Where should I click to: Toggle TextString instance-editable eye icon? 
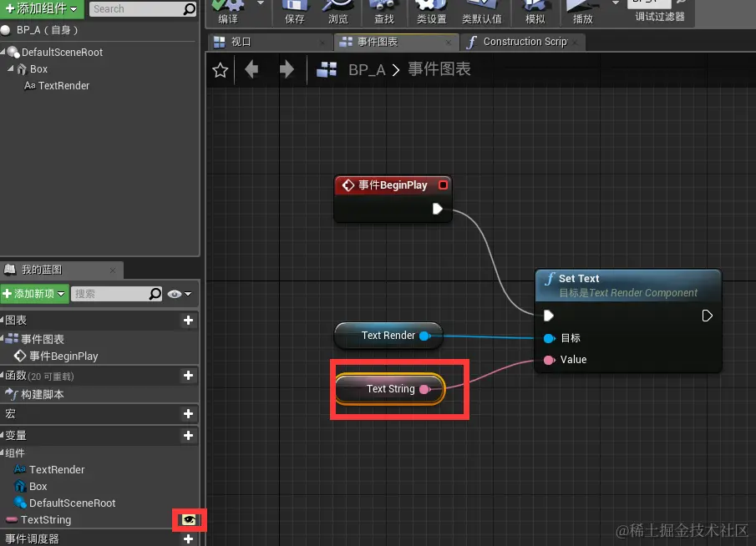pos(189,520)
